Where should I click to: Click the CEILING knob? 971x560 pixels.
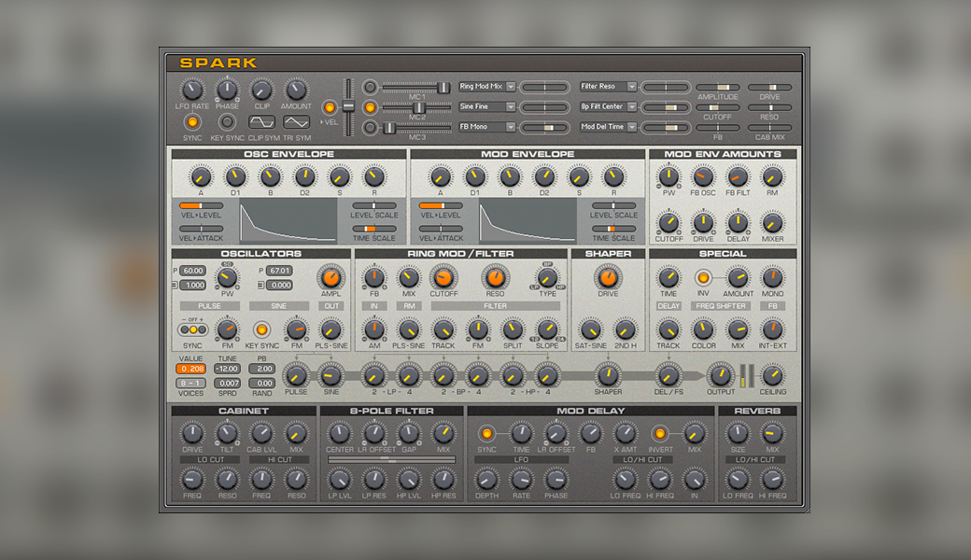[x=772, y=375]
